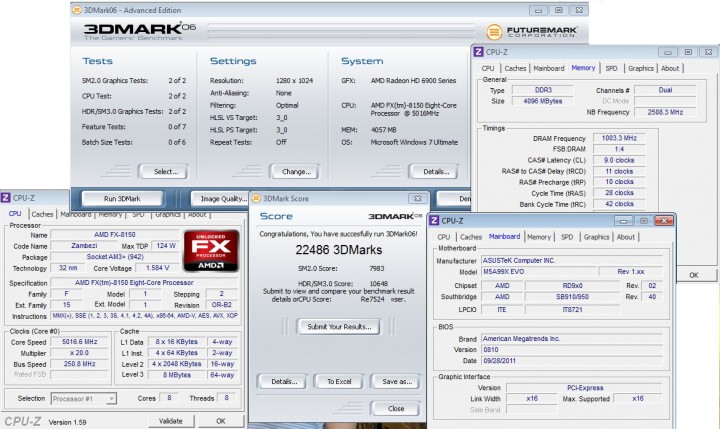This screenshot has width=720, height=429.
Task: Click the BIOS Version 0810 field
Action: coord(572,350)
